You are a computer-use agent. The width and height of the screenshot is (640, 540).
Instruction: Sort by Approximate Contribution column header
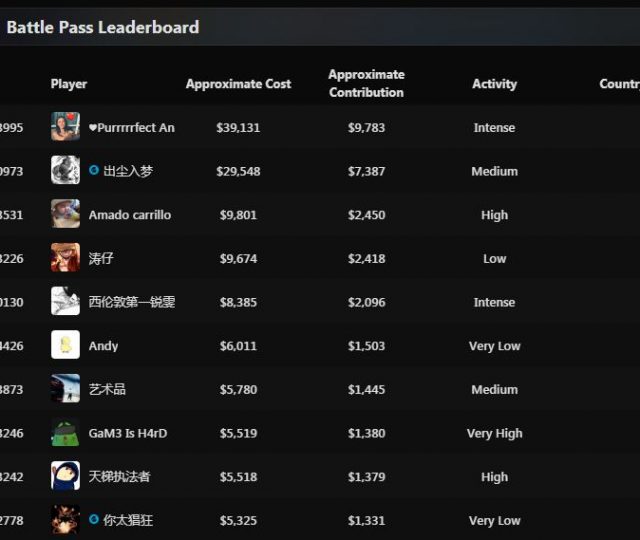(x=366, y=83)
